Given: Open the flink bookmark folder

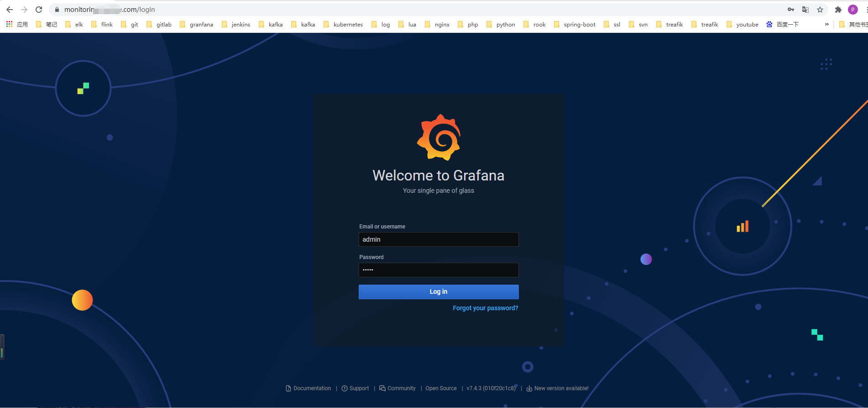Looking at the screenshot, I should click(102, 24).
